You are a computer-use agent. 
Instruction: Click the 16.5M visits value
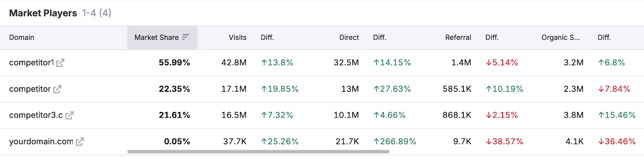pos(234,115)
